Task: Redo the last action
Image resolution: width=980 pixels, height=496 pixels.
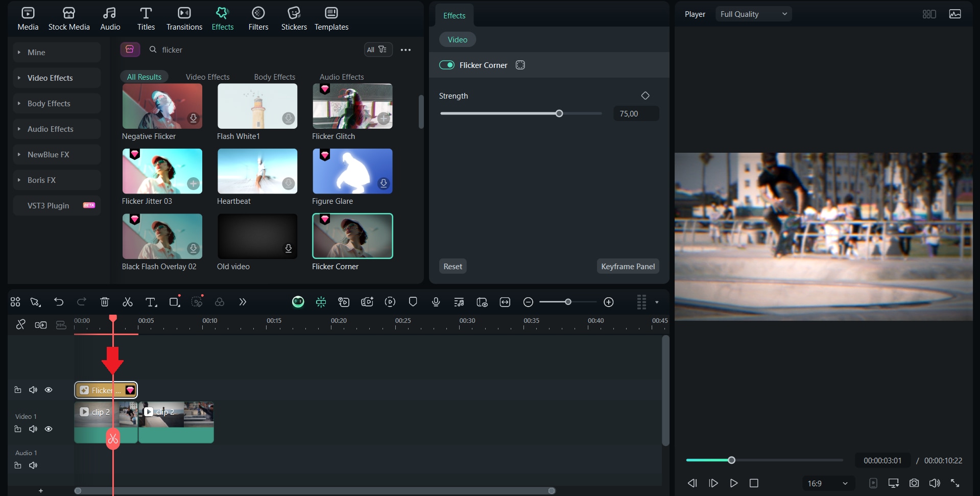Action: pos(81,302)
